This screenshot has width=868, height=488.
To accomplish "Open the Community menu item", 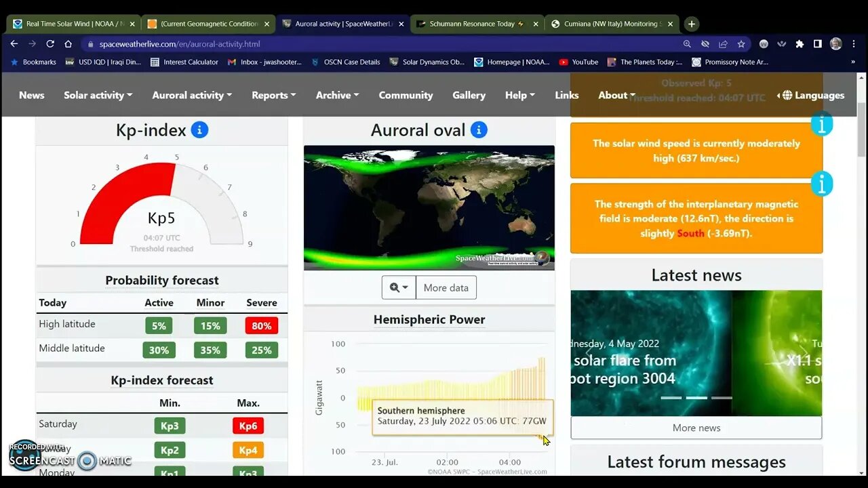I will pos(406,95).
